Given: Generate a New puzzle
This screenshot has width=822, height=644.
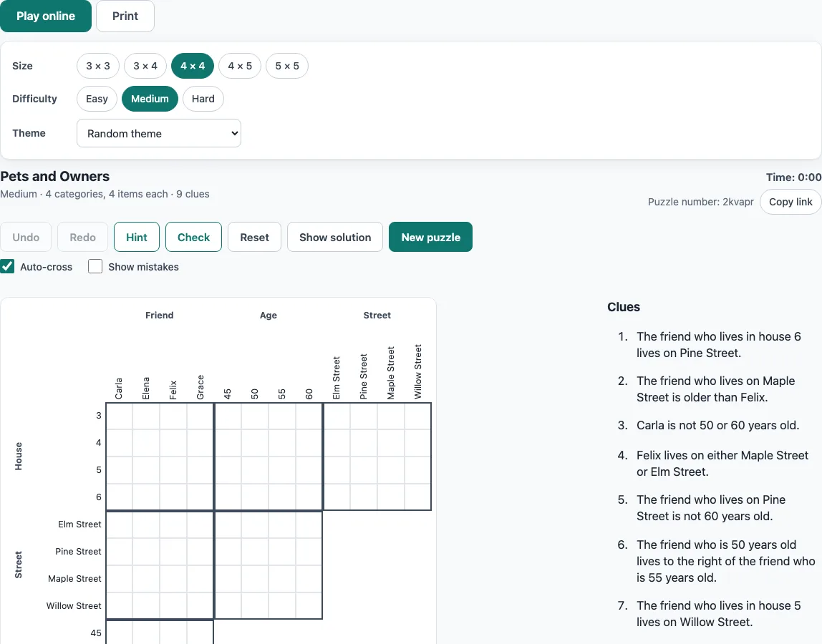Looking at the screenshot, I should point(430,237).
